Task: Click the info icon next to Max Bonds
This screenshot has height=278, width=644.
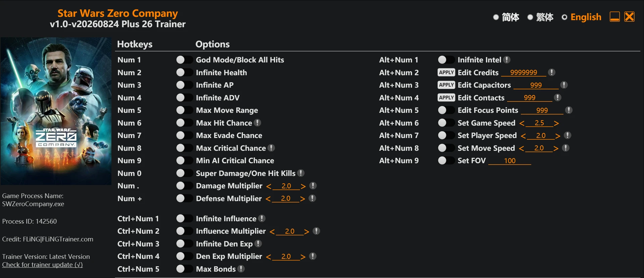Action: [241, 269]
